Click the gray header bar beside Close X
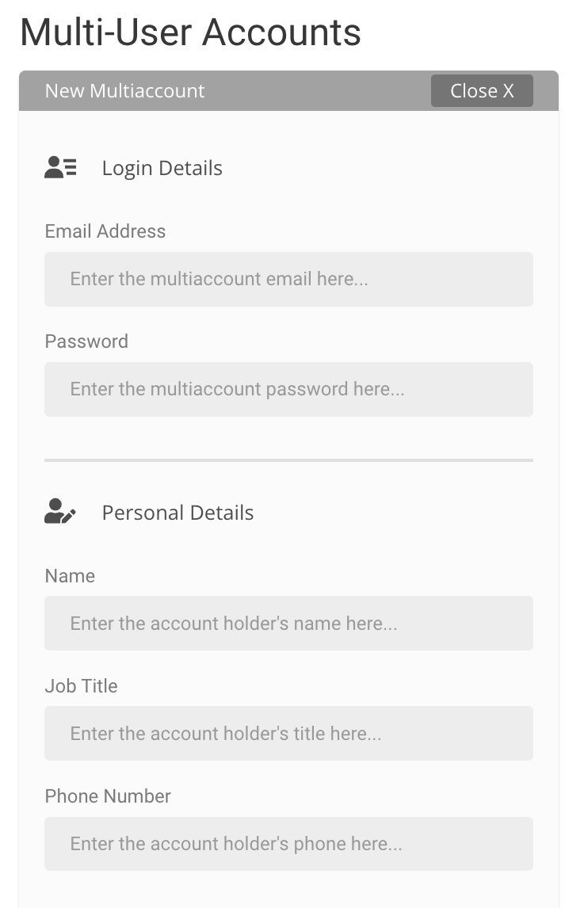The image size is (588, 908). point(318,91)
